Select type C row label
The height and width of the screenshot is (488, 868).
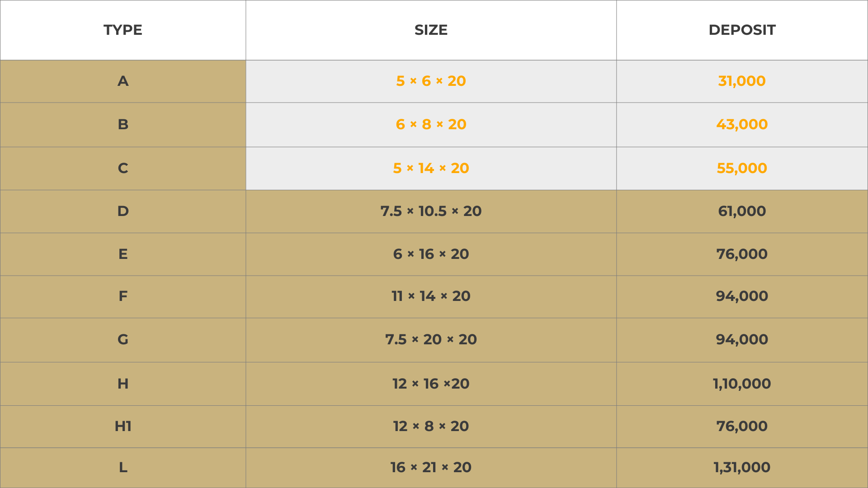pos(123,168)
